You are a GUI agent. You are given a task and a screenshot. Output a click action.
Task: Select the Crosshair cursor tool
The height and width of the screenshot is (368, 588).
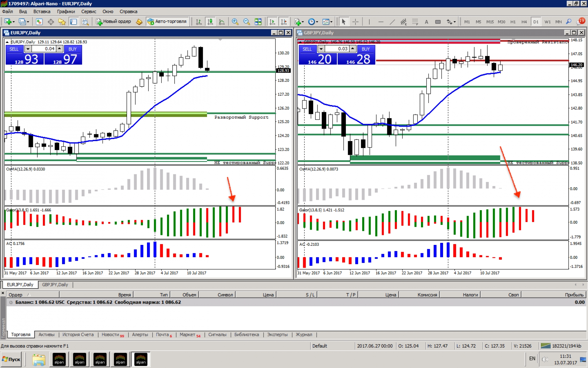coord(355,22)
